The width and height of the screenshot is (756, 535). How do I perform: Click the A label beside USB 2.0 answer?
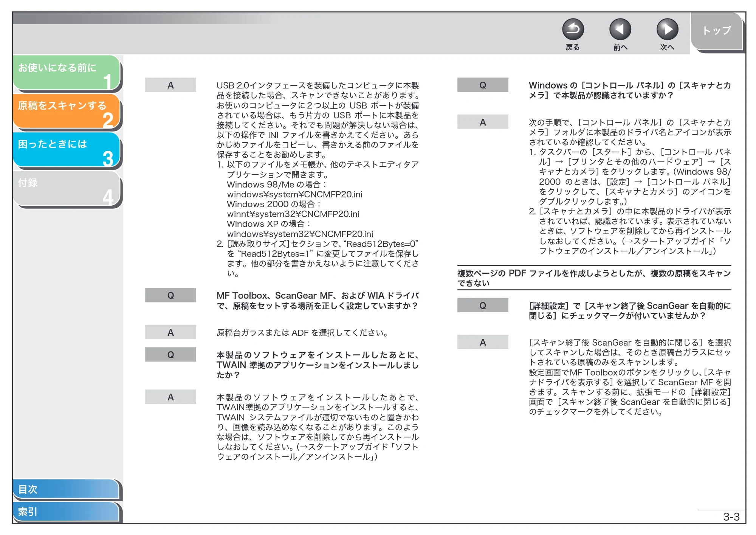[170, 85]
